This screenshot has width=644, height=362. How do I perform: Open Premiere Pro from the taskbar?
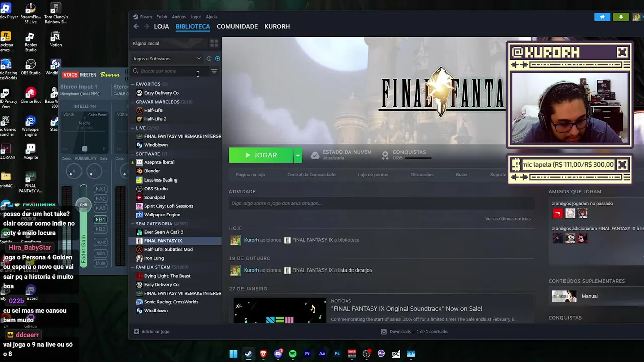pyautogui.click(x=307, y=354)
